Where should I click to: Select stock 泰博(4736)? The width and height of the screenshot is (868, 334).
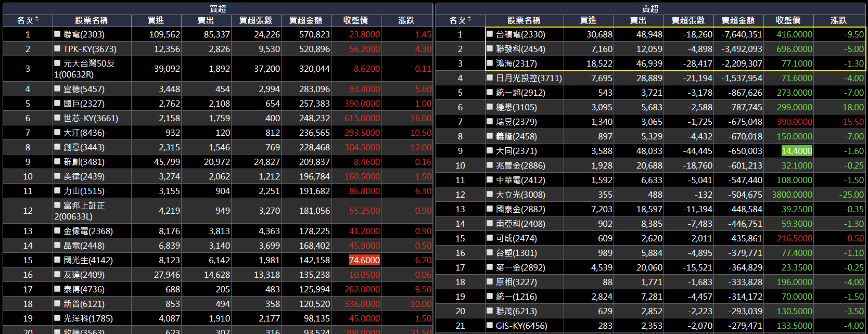[84, 289]
